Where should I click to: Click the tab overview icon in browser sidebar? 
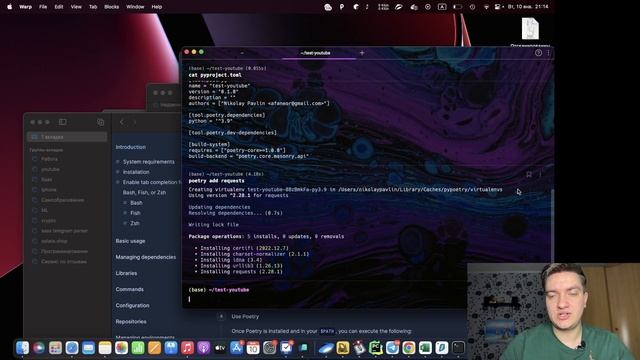(100, 122)
